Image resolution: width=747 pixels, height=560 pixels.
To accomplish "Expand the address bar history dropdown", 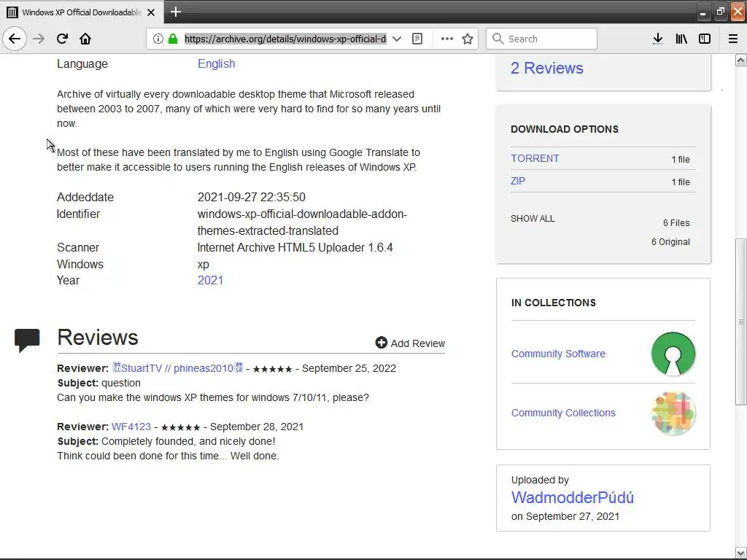I will pos(396,39).
